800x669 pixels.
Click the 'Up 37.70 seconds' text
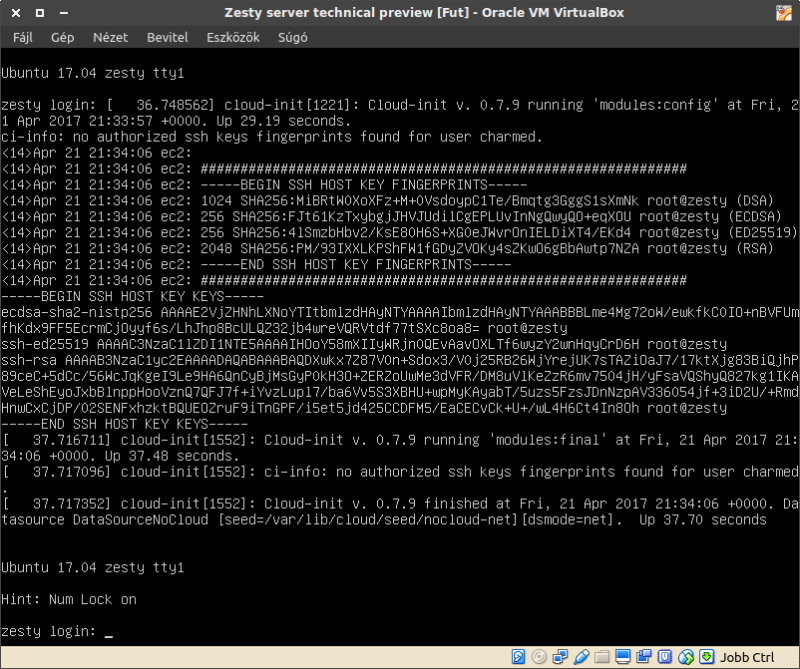pos(703,519)
